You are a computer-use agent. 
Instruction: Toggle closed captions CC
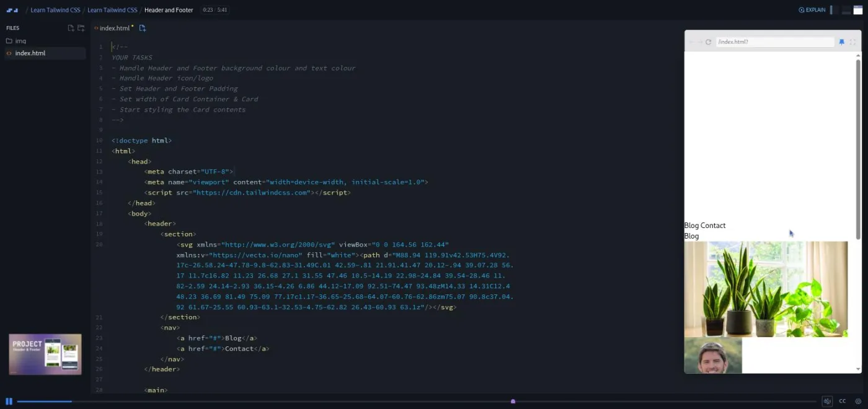pyautogui.click(x=843, y=402)
